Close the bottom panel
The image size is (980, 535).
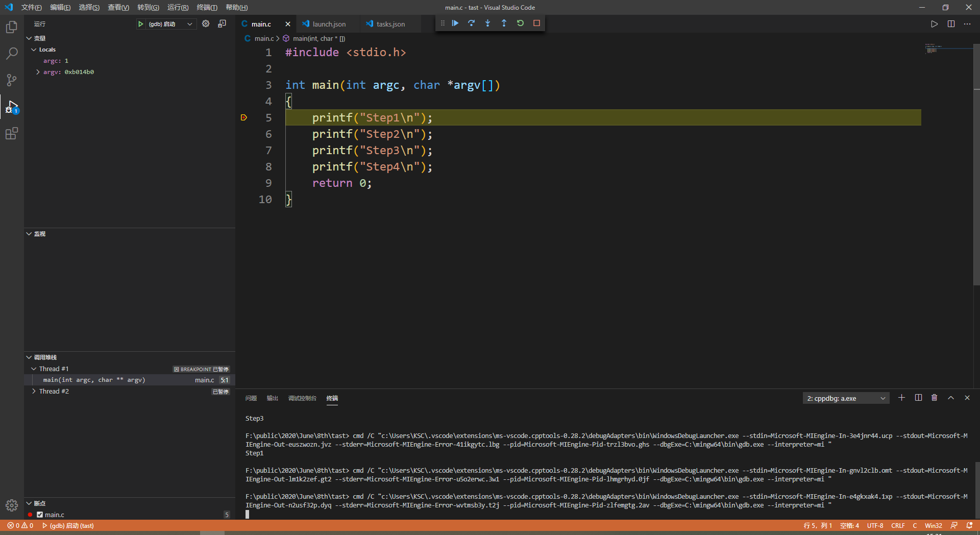pyautogui.click(x=967, y=398)
